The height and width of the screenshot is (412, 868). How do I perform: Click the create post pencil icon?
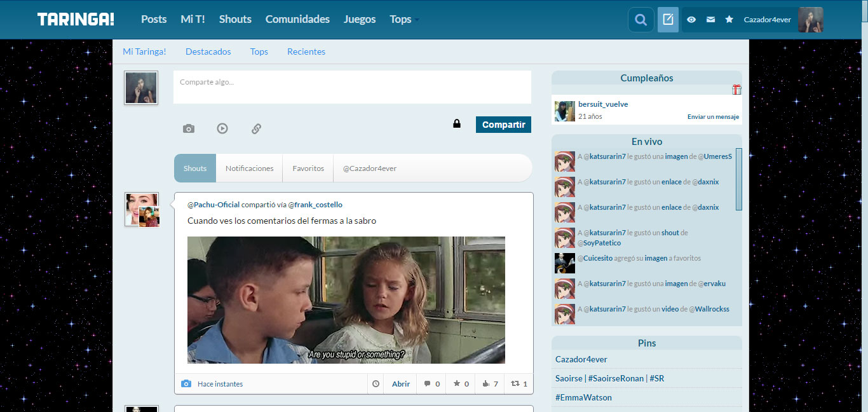pos(668,20)
